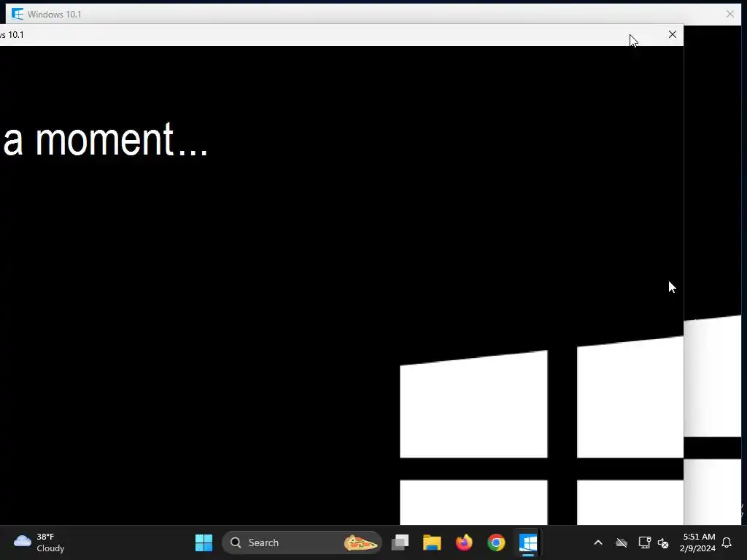Click the Windows 10.1 app icon in back window title
The width and height of the screenshot is (747, 560).
coord(18,14)
